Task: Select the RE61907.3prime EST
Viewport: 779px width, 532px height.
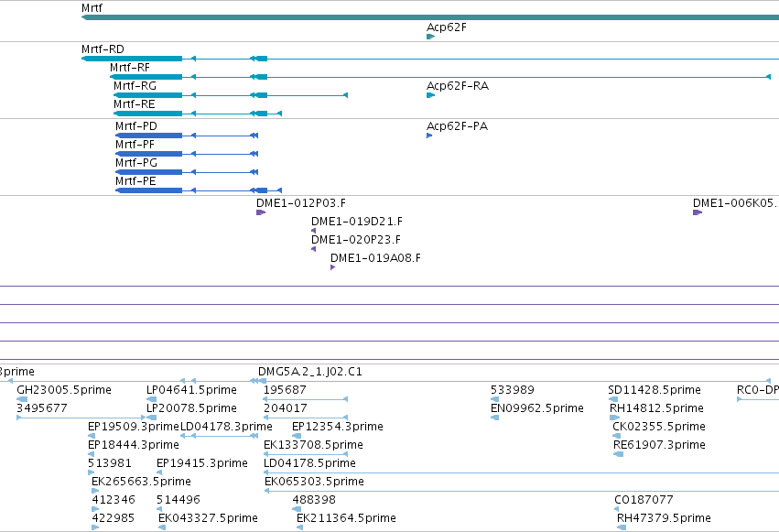Action: [x=619, y=454]
